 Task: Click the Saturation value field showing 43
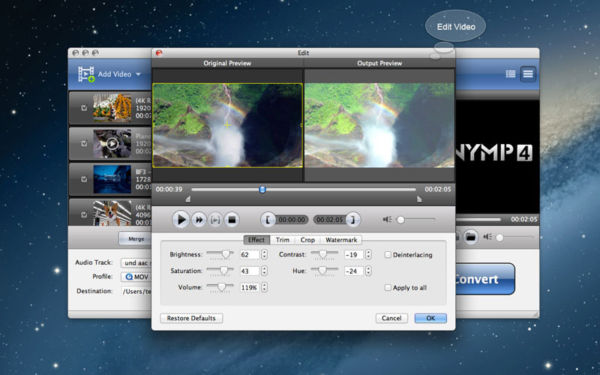tap(249, 271)
